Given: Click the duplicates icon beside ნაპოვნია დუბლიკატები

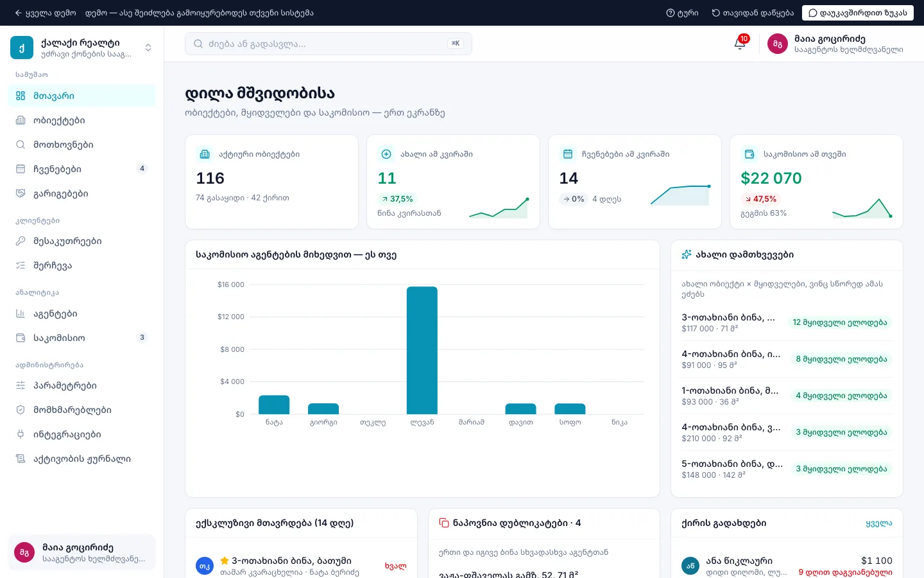Looking at the screenshot, I should pyautogui.click(x=444, y=523).
